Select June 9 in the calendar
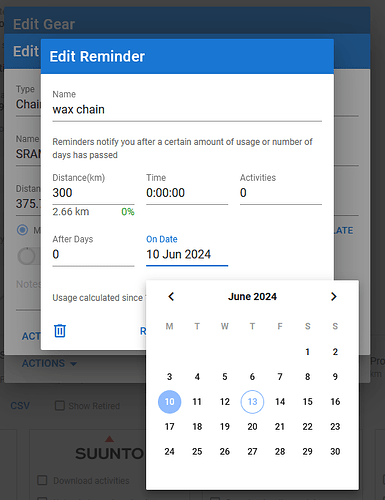This screenshot has height=500, width=385. 335,377
